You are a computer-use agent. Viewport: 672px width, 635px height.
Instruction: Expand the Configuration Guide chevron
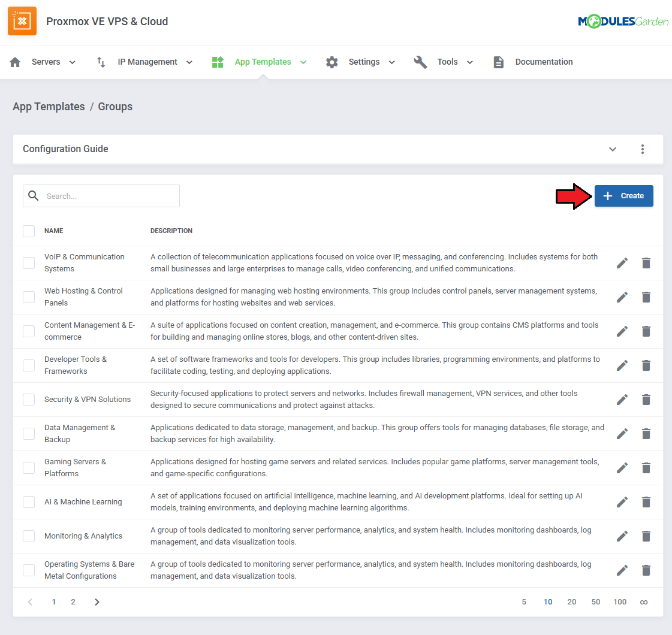(613, 149)
